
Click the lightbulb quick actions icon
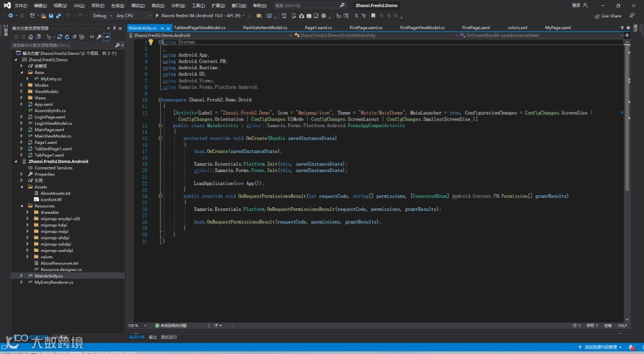click(x=151, y=42)
